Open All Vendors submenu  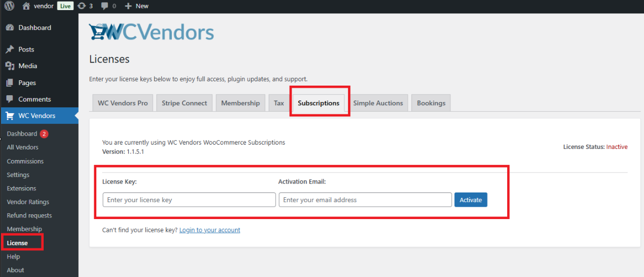23,147
